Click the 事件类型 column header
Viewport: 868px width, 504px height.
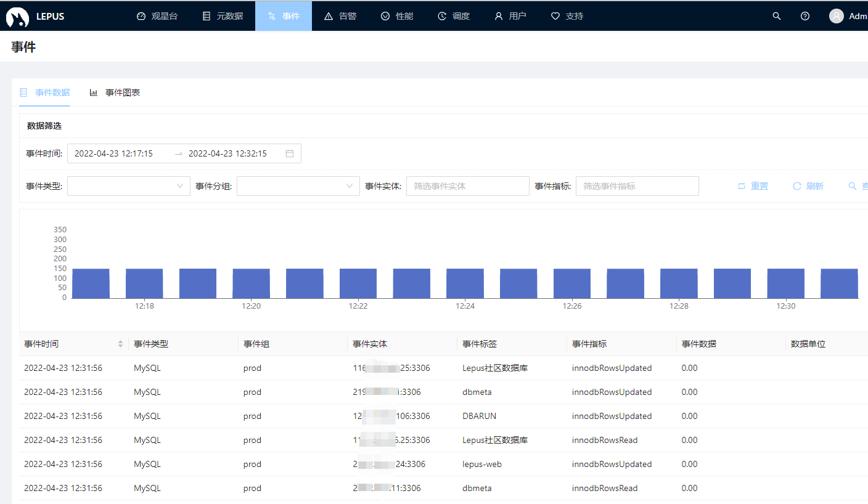pyautogui.click(x=151, y=344)
